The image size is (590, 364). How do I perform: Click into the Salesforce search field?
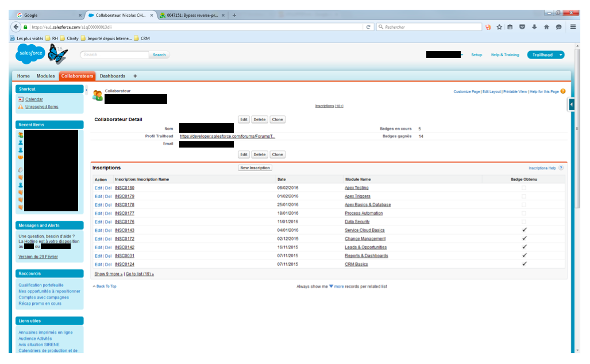click(115, 55)
